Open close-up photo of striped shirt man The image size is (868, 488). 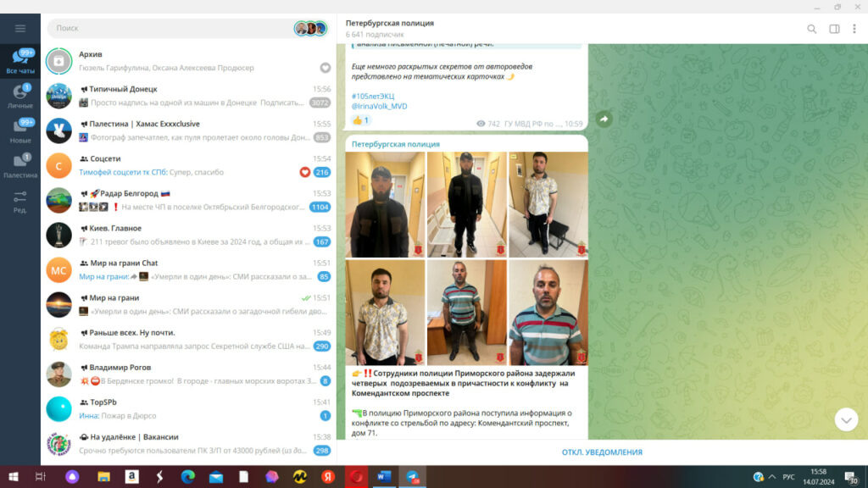[548, 313]
